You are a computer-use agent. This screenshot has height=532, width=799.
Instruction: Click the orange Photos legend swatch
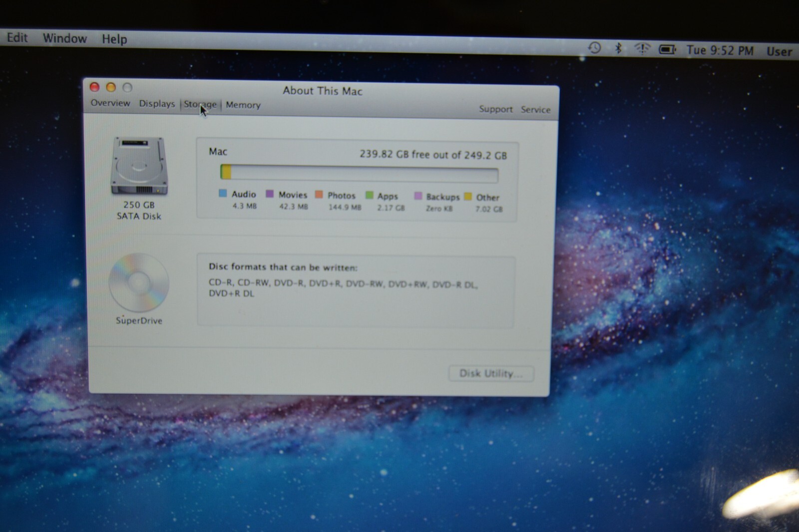pyautogui.click(x=319, y=194)
